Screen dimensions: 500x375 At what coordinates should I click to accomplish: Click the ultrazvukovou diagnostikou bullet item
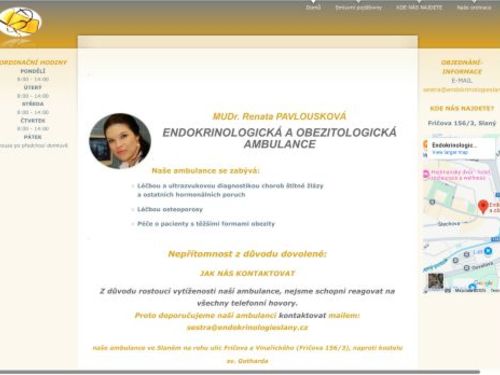(230, 190)
